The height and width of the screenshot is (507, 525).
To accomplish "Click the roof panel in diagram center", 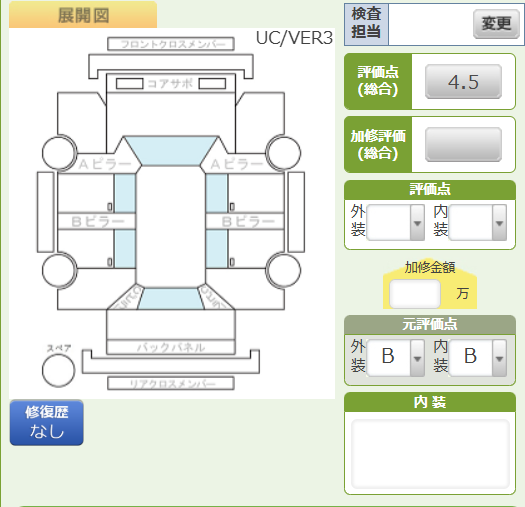I will (171, 227).
